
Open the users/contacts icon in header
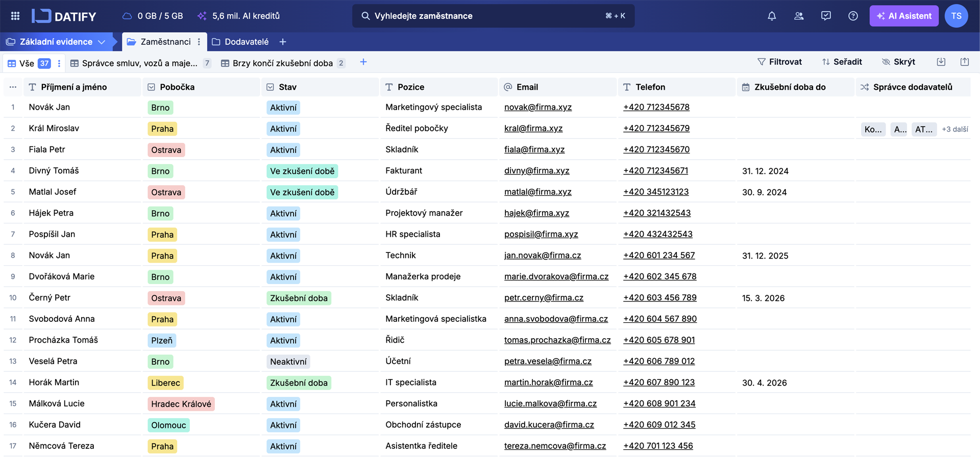(x=799, y=16)
